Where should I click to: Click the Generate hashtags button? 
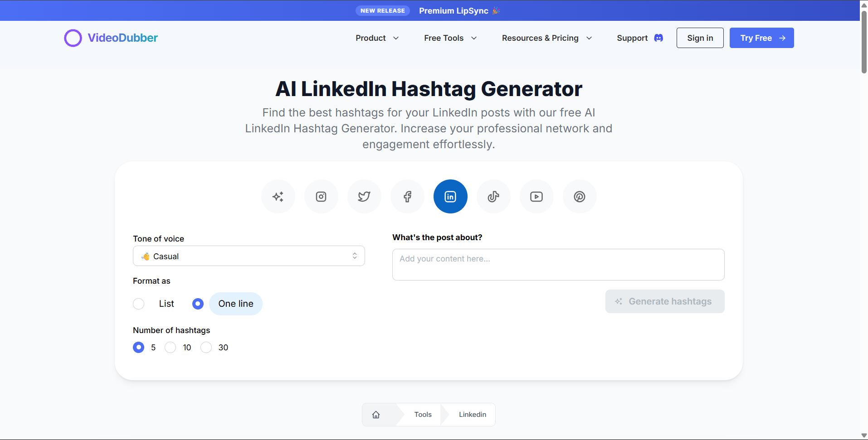(x=665, y=301)
